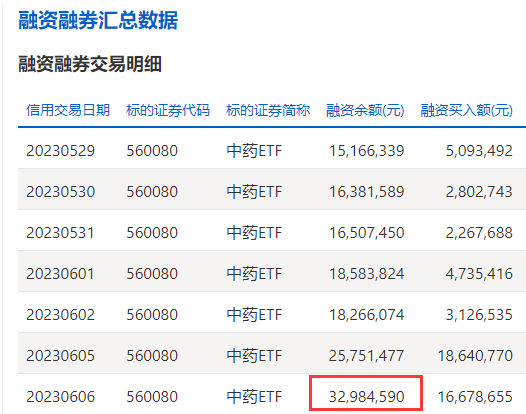Click financing balance 25,751,477
Viewport: 526px width, 414px height.
pos(366,356)
